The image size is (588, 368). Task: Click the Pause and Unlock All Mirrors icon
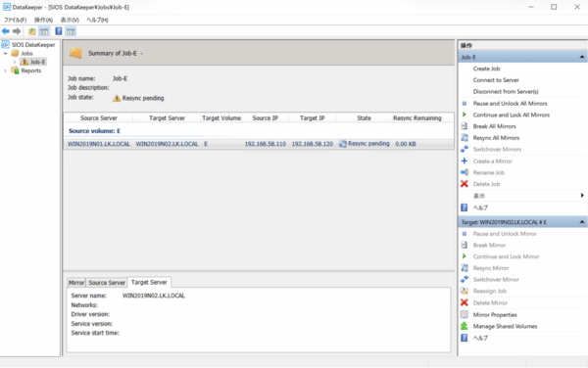[465, 104]
